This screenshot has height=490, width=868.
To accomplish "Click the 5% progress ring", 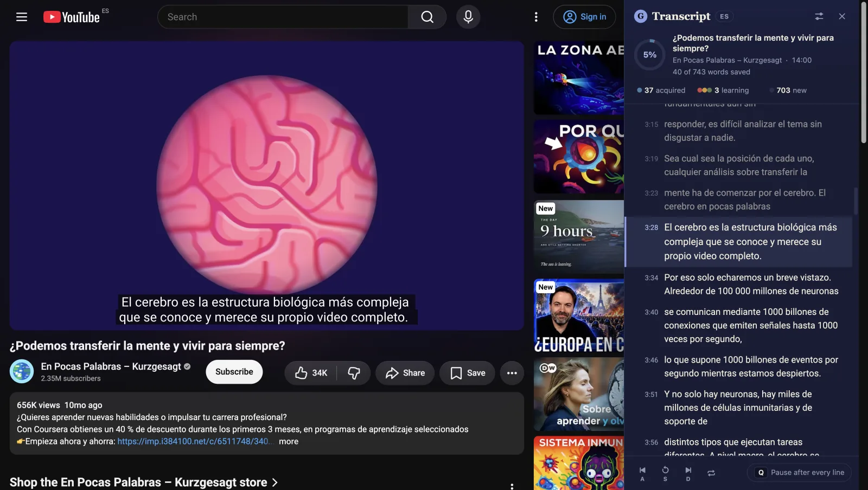I will [650, 55].
